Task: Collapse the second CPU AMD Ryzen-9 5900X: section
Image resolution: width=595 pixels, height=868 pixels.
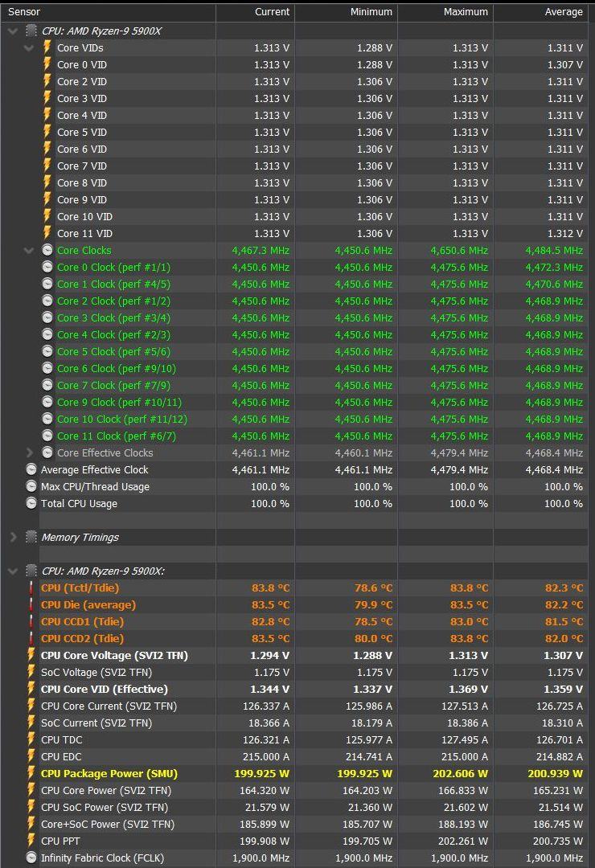Action: coord(13,571)
